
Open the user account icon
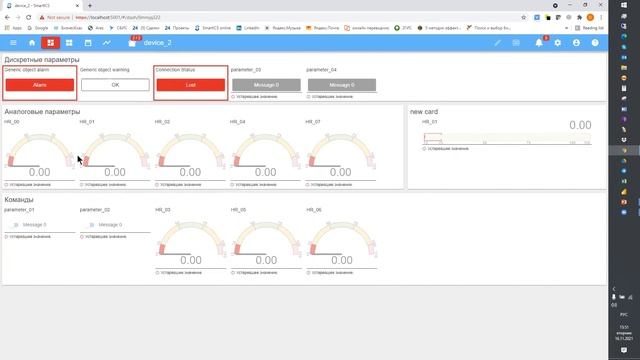coord(576,43)
